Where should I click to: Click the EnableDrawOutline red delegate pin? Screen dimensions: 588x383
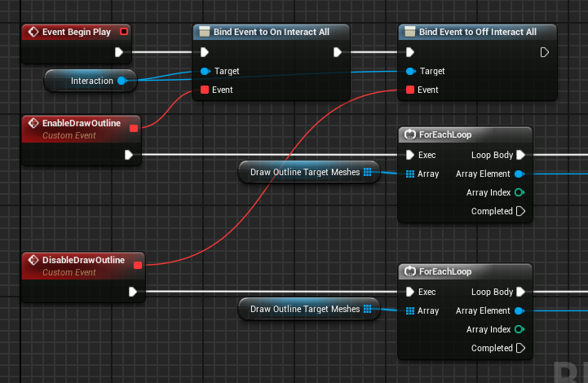click(134, 129)
